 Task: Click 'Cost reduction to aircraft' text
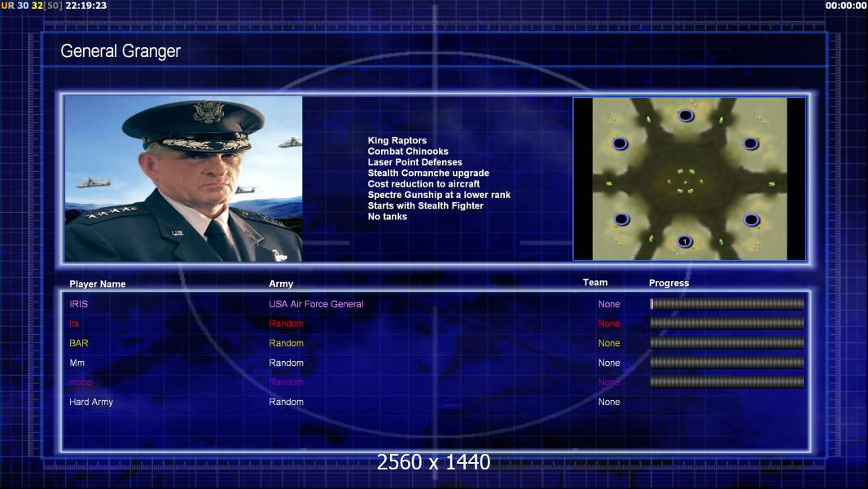pos(423,184)
